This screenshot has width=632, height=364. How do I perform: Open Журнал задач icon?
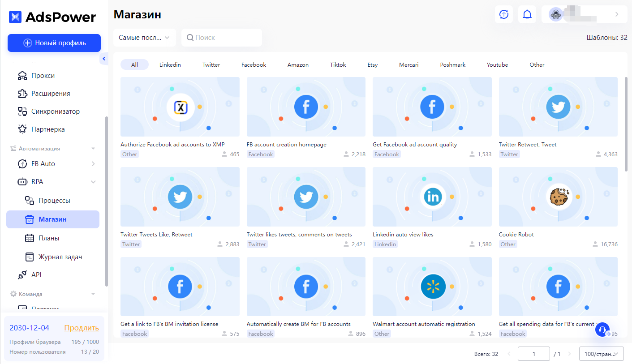30,257
